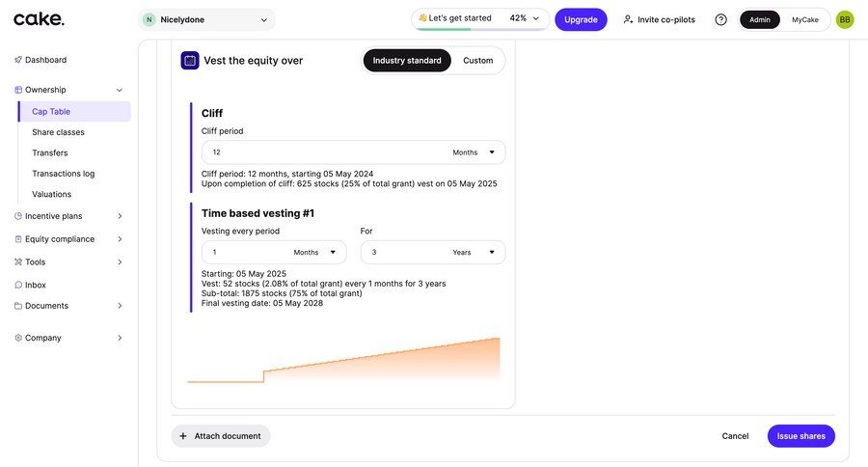Click the Inbox icon in sidebar

pos(18,285)
